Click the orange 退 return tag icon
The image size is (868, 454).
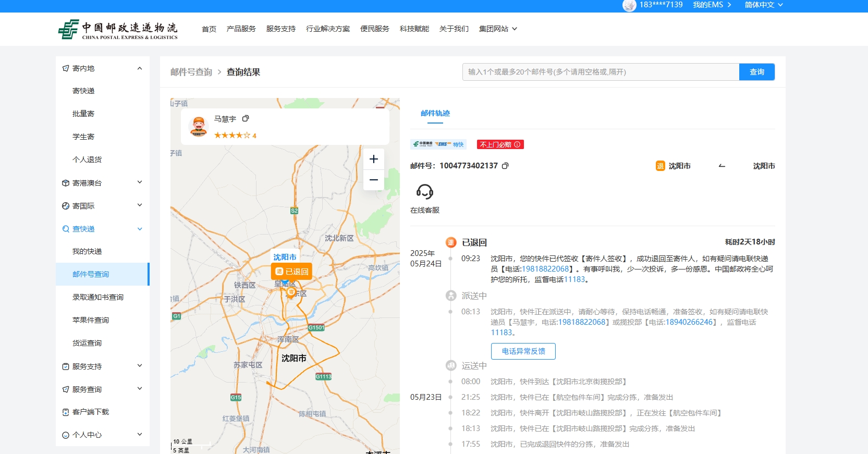[660, 166]
